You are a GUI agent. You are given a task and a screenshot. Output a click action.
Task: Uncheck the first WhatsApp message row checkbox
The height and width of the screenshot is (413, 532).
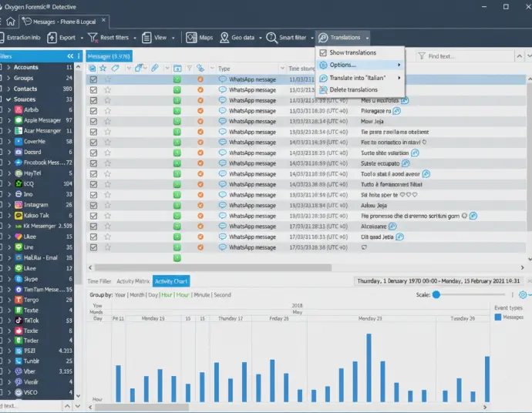tap(93, 79)
